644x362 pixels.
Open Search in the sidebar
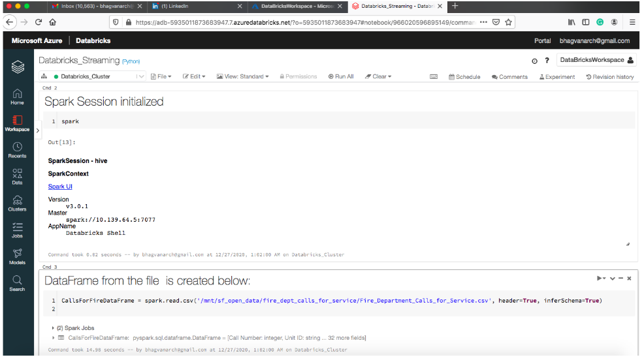click(17, 283)
